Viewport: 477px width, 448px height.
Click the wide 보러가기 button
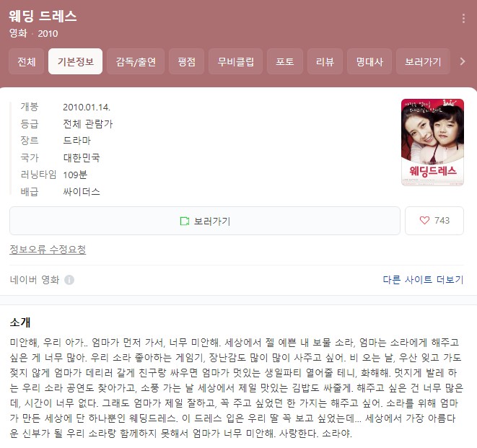coord(205,221)
